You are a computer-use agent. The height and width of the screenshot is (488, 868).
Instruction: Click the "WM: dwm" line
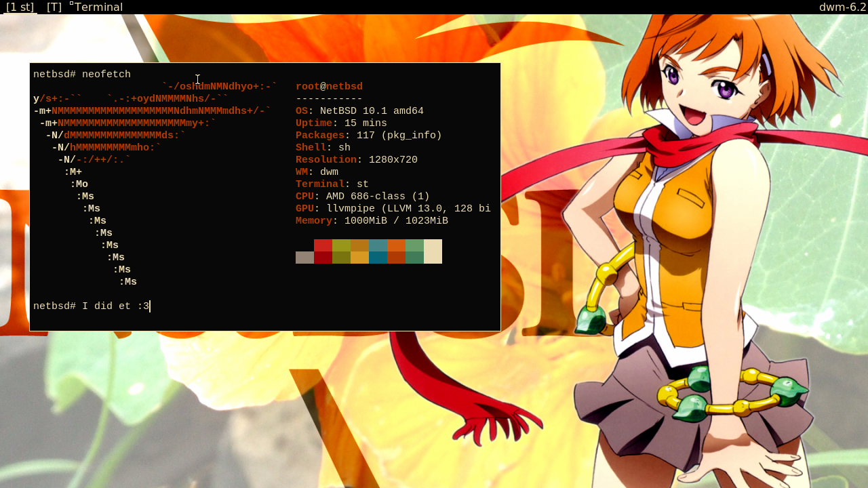coord(317,172)
